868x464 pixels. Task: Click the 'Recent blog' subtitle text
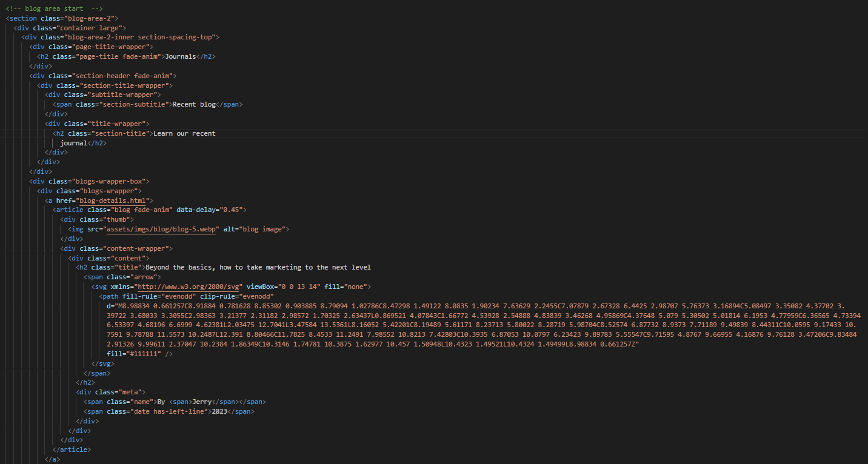[x=194, y=104]
